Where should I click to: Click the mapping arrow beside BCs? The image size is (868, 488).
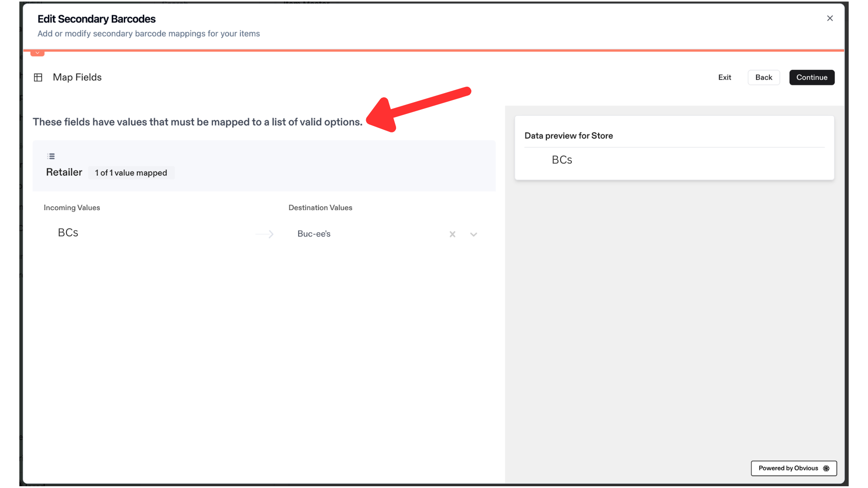[264, 234]
